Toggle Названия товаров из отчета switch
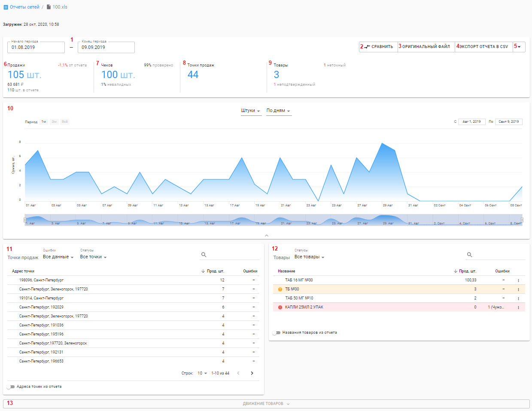The image size is (532, 411). point(277,333)
